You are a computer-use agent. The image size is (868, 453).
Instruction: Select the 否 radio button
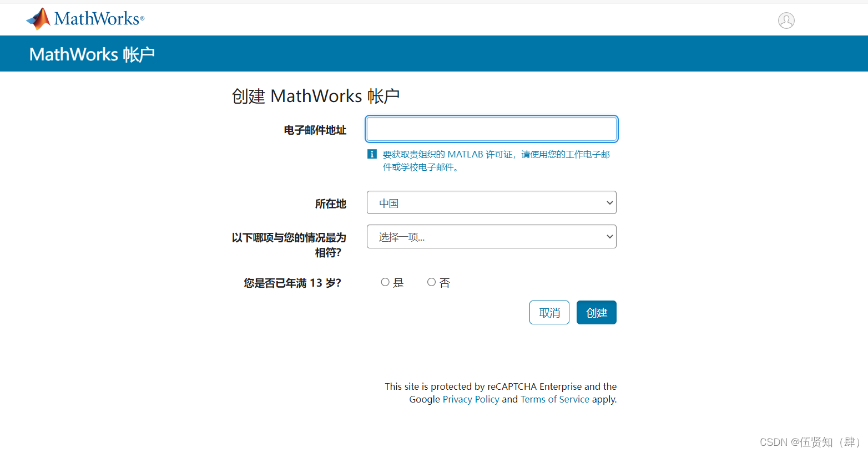[431, 282]
